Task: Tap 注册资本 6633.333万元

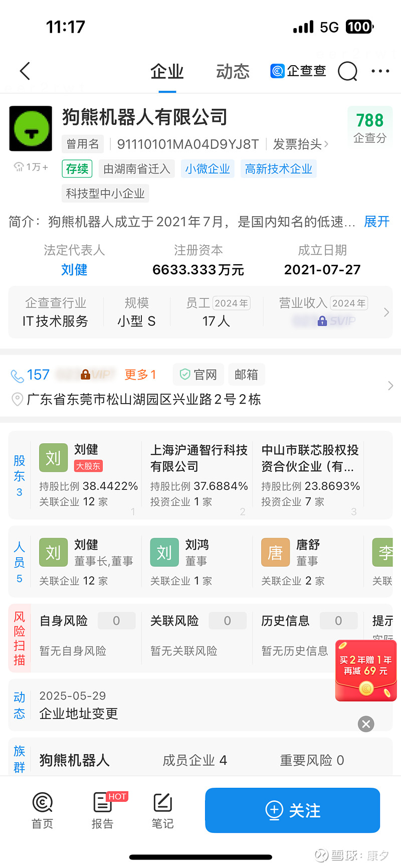Action: pos(198,260)
